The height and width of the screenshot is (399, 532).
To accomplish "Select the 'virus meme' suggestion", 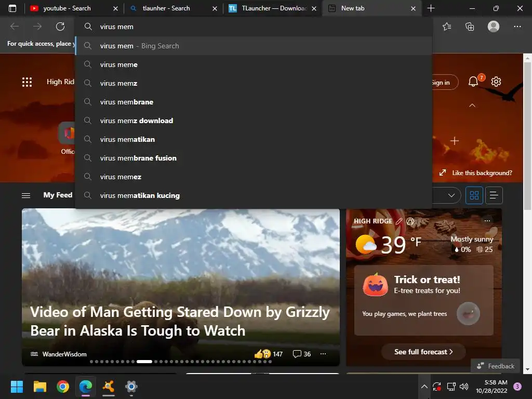I will pyautogui.click(x=253, y=64).
